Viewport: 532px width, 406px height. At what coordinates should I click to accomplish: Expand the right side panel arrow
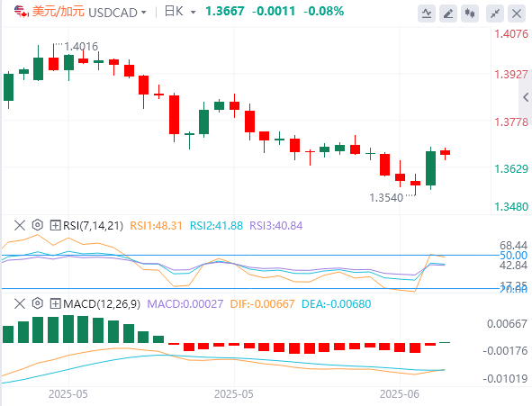click(x=526, y=98)
